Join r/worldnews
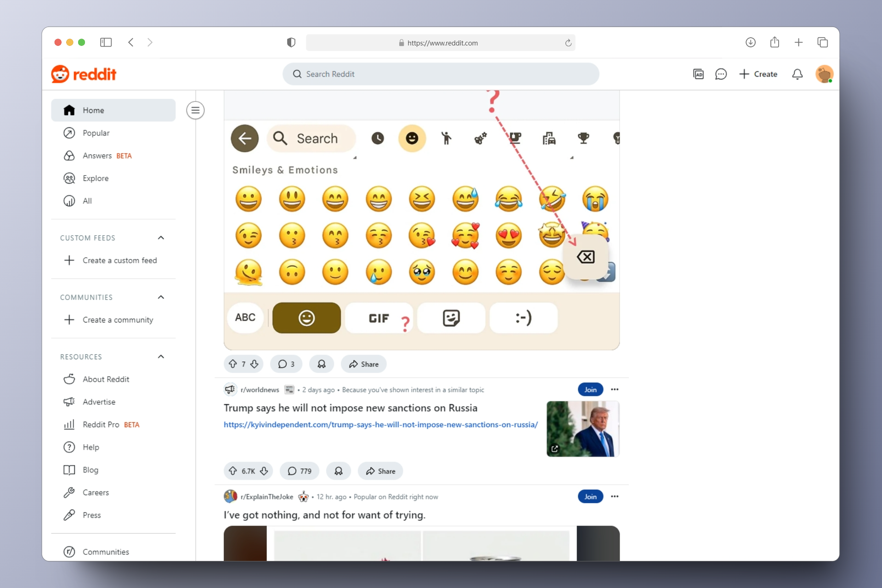Viewport: 882px width, 588px height. tap(590, 390)
